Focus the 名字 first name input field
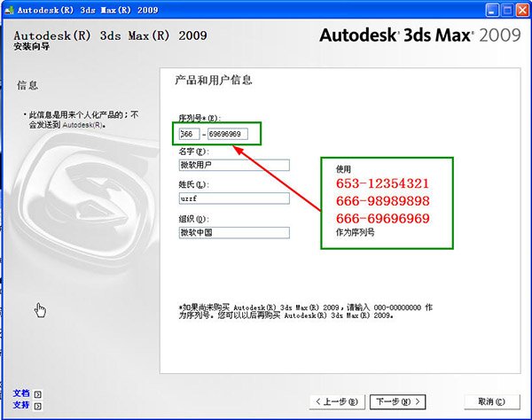Image resolution: width=532 pixels, height=420 pixels. tap(234, 165)
